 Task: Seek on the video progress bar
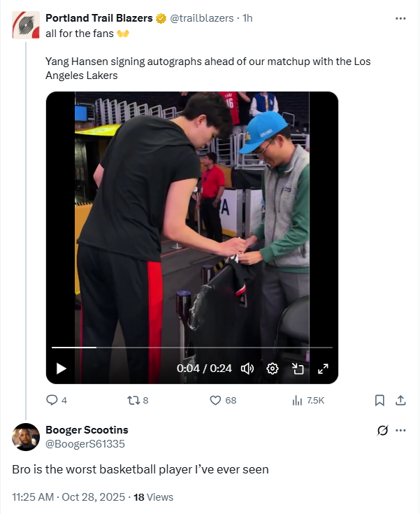[192, 348]
